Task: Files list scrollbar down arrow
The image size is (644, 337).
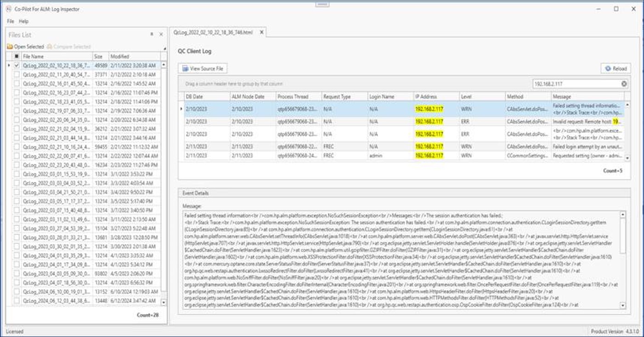Action: click(x=164, y=302)
